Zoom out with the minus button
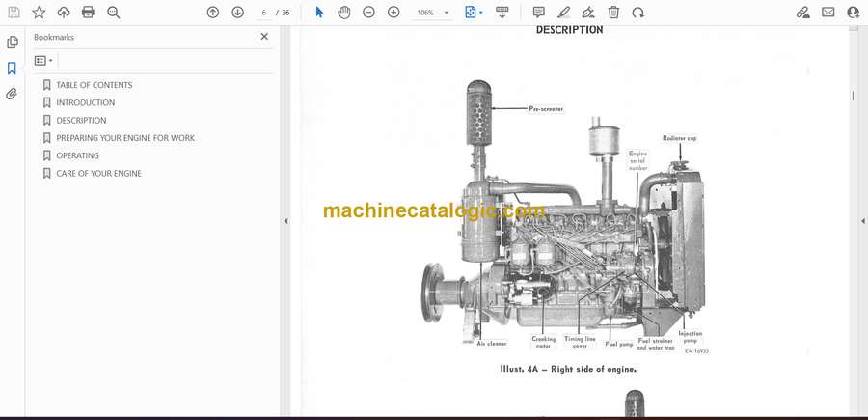This screenshot has height=420, width=868. (x=368, y=13)
